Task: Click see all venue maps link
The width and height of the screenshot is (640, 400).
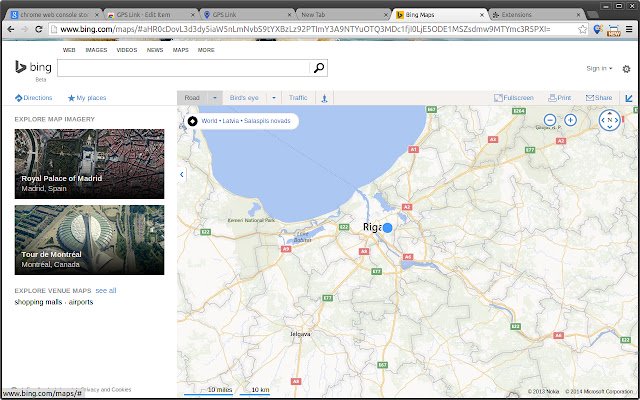Action: tap(106, 291)
